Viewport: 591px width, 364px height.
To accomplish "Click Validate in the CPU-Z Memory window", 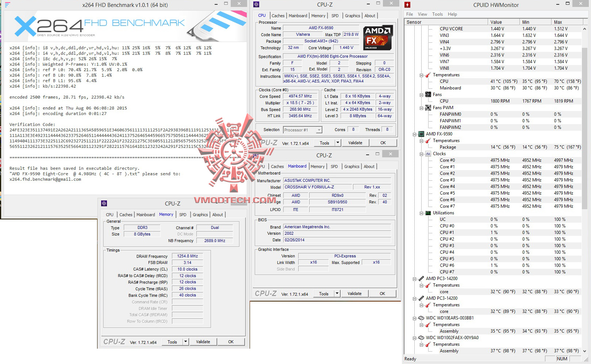I will pyautogui.click(x=203, y=342).
